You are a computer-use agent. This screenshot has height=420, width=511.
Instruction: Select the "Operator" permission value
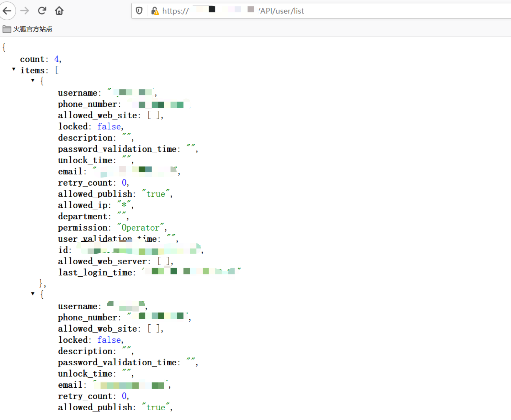[x=140, y=228]
